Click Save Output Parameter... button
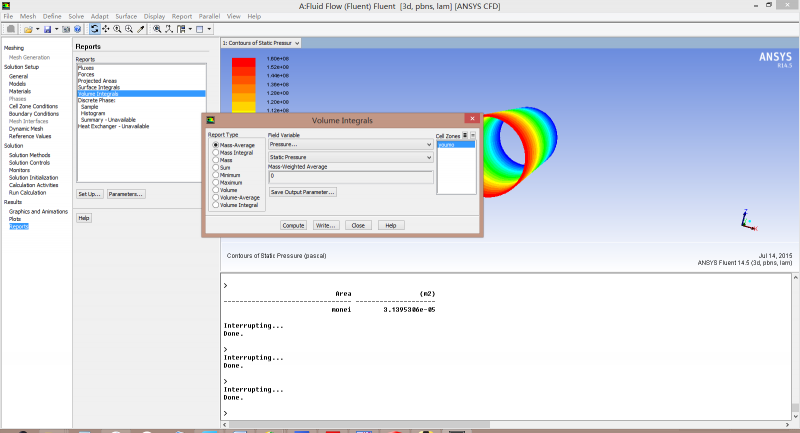This screenshot has width=800, height=433. (x=303, y=192)
